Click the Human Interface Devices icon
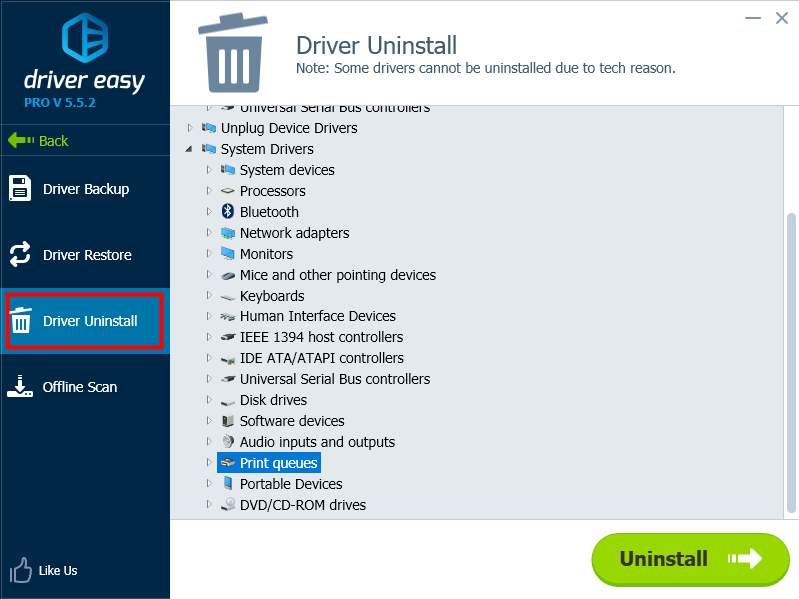 pyautogui.click(x=228, y=316)
